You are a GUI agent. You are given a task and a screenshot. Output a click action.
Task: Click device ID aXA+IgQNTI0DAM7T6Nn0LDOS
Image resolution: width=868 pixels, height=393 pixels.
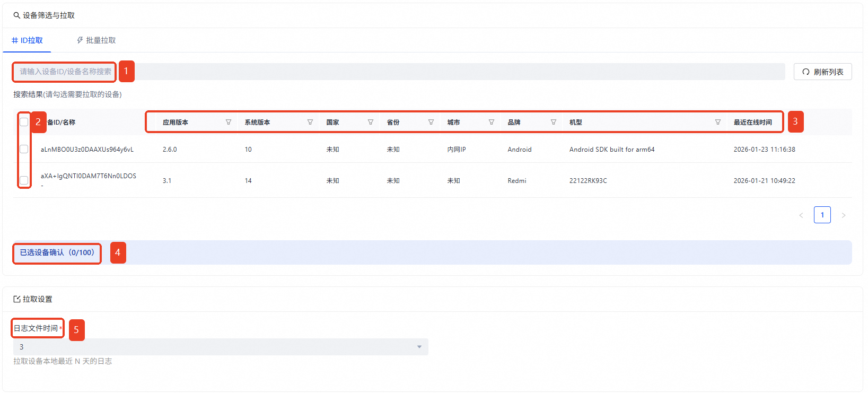(x=89, y=176)
